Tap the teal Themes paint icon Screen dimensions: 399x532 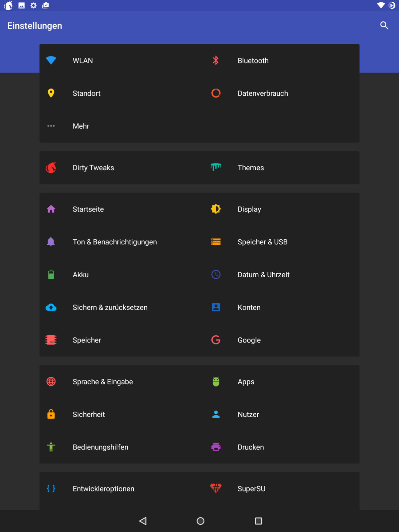(216, 167)
